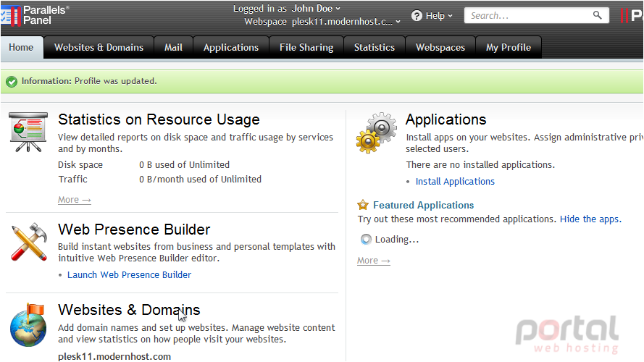Click the Help question mark icon
The image size is (644, 362).
417,16
